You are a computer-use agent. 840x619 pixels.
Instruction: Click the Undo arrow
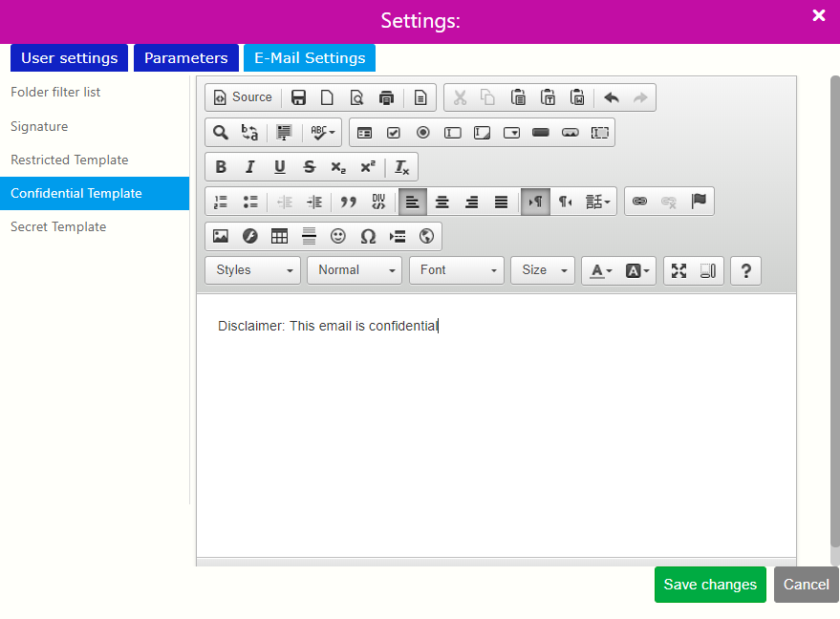pyautogui.click(x=612, y=97)
